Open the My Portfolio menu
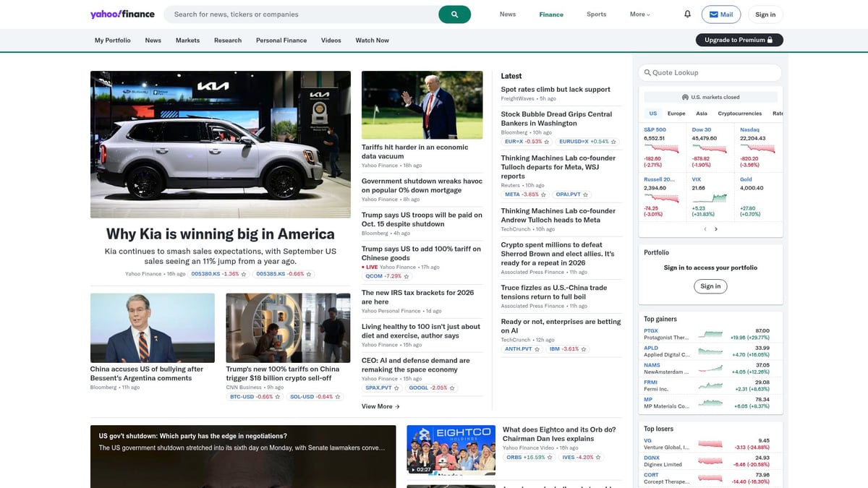868x488 pixels. coord(113,40)
